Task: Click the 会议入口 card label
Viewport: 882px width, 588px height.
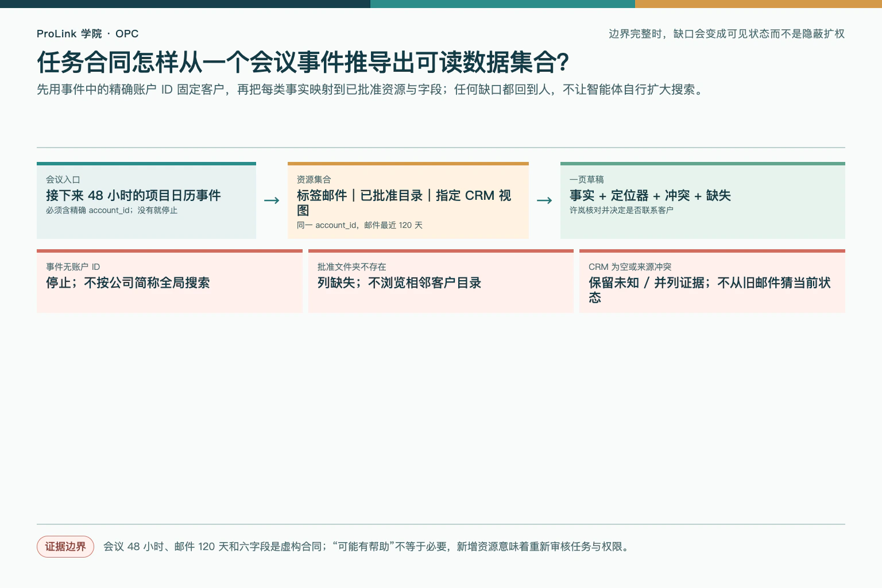Action: [x=63, y=180]
